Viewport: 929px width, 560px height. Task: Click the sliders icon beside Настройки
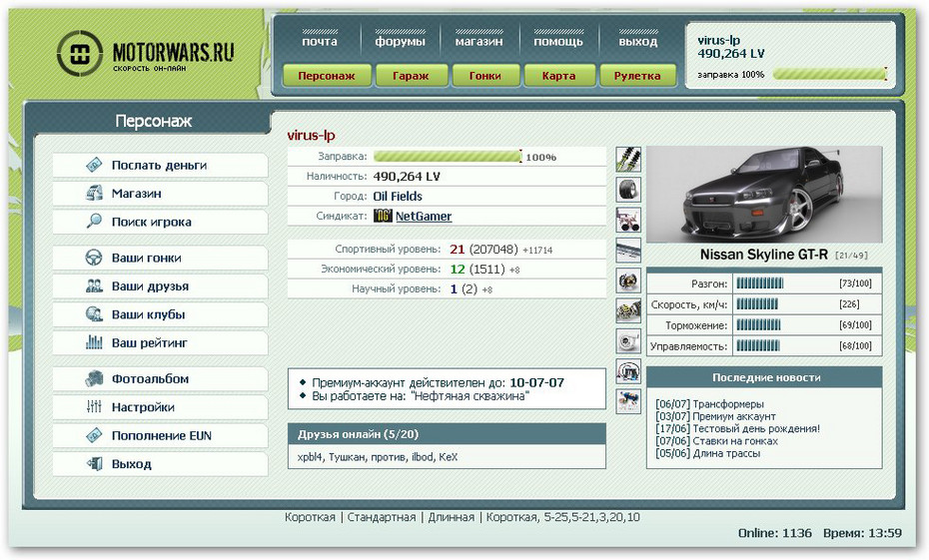click(94, 406)
